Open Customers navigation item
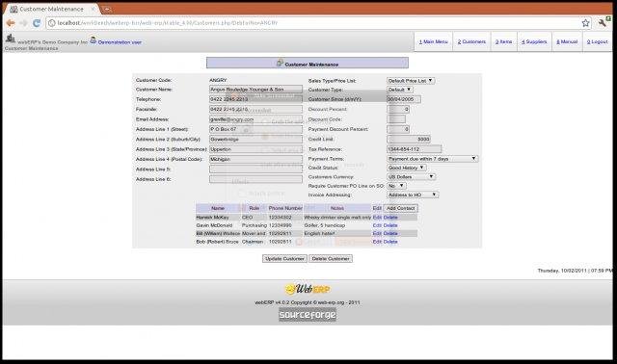 tap(471, 41)
